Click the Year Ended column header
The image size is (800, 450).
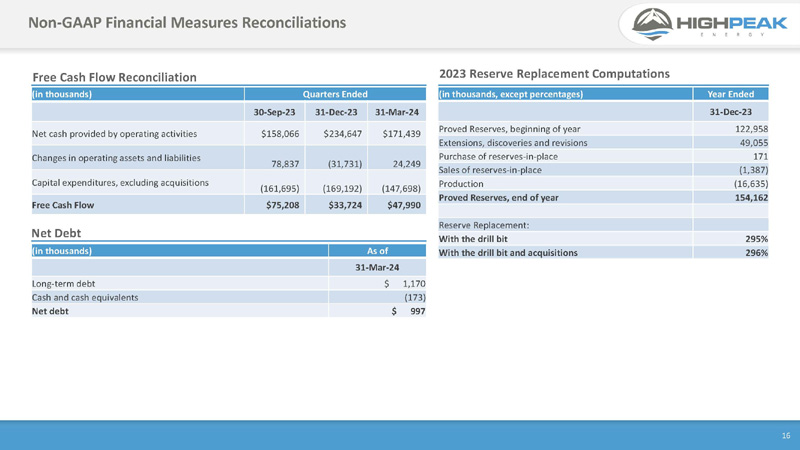pyautogui.click(x=730, y=94)
